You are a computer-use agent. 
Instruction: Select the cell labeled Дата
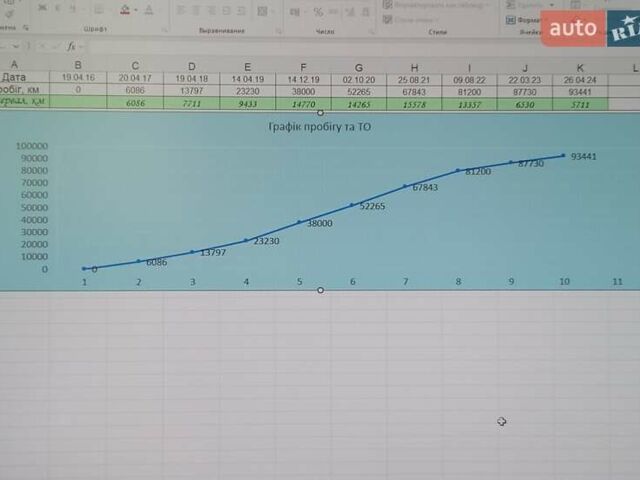tap(14, 77)
